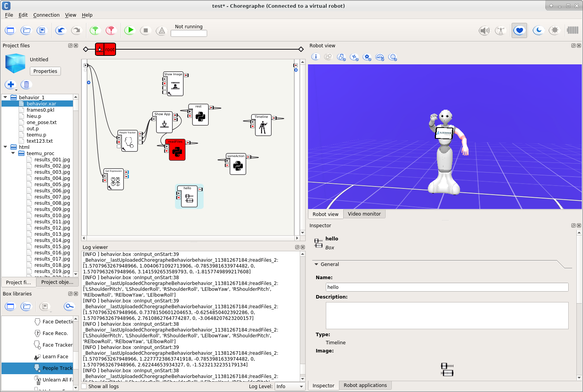Image resolution: width=583 pixels, height=392 pixels.
Task: Click the search key icon in Box libraries
Action: (x=69, y=307)
